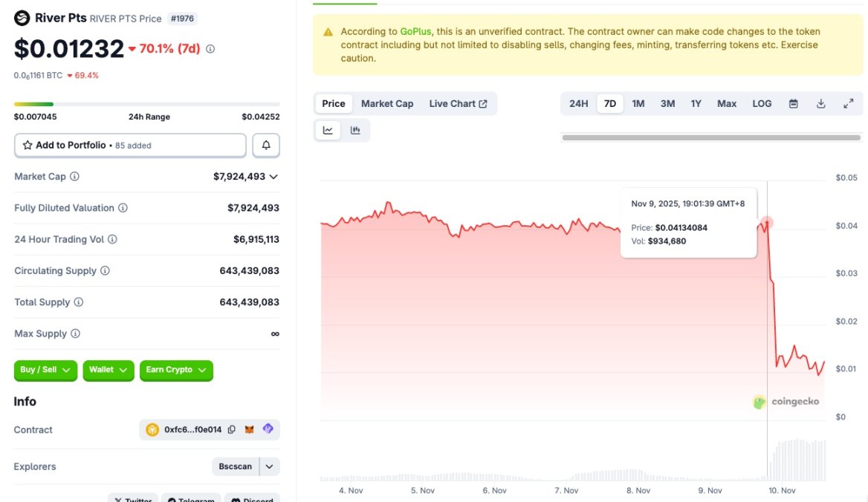Download the chart data
868x502 pixels.
[820, 103]
